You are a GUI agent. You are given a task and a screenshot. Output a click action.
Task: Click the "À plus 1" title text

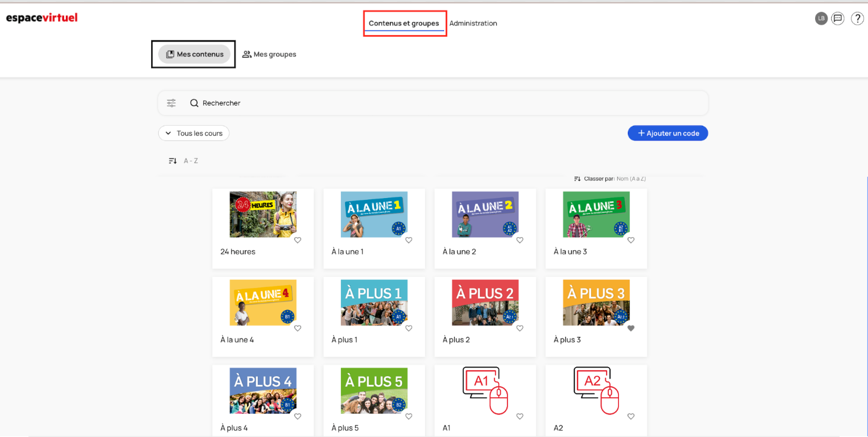coord(344,340)
